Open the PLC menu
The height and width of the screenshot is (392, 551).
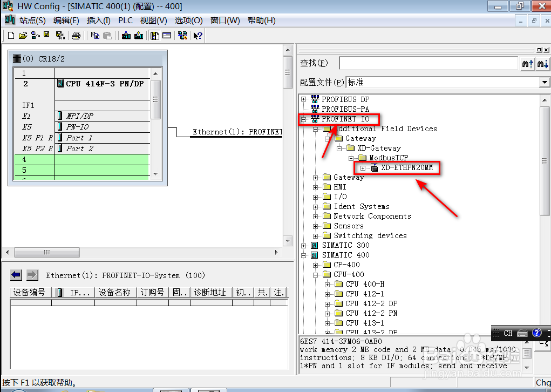tap(125, 21)
